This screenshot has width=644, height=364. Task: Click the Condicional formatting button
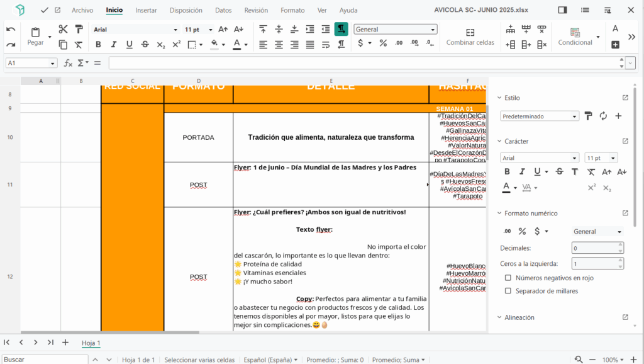coord(575,37)
